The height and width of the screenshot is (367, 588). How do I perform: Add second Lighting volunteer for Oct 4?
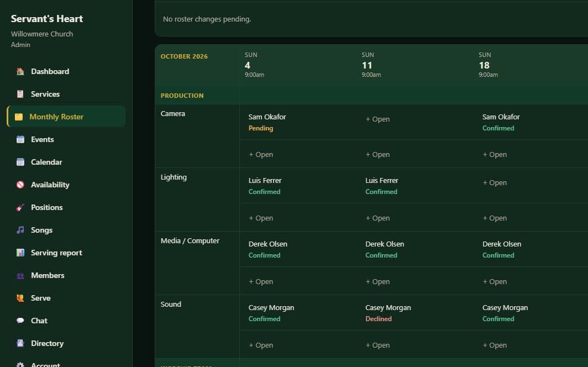coord(261,218)
